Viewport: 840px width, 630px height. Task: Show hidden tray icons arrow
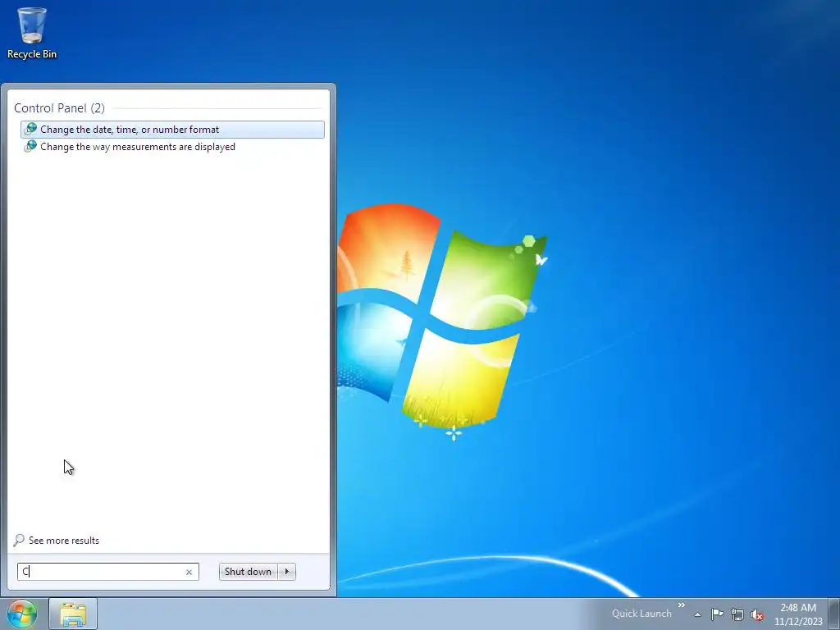pyautogui.click(x=697, y=614)
